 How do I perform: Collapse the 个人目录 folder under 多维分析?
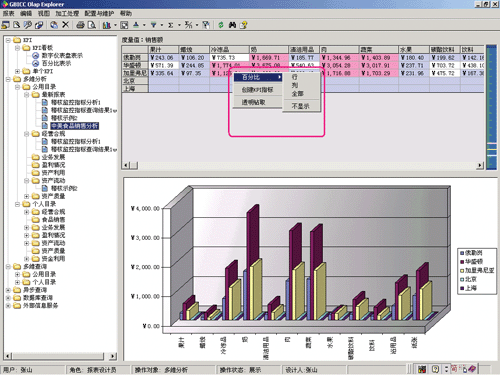[x=17, y=204]
